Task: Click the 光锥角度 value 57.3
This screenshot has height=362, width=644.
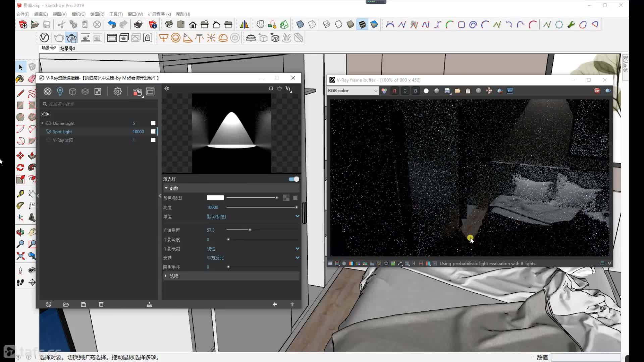Action: (x=211, y=230)
